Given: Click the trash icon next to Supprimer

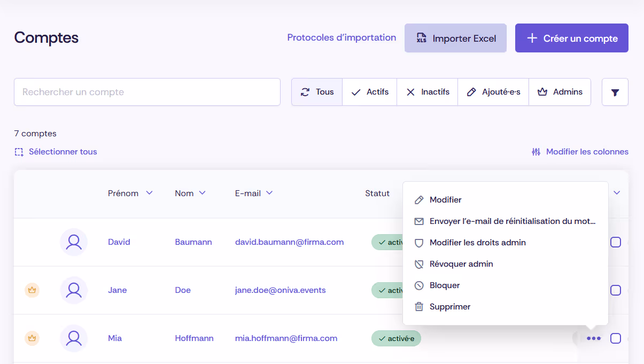Looking at the screenshot, I should [419, 307].
